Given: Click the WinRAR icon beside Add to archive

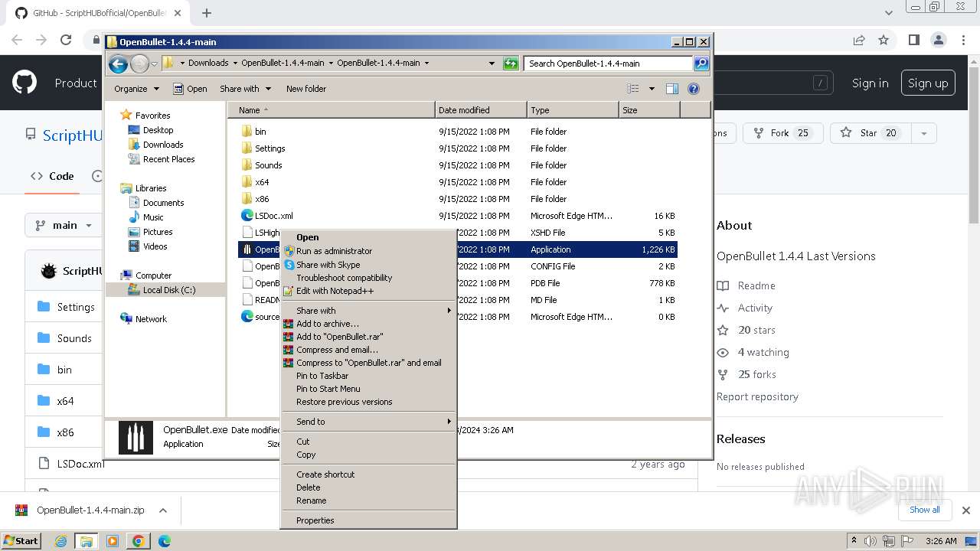Looking at the screenshot, I should [289, 324].
